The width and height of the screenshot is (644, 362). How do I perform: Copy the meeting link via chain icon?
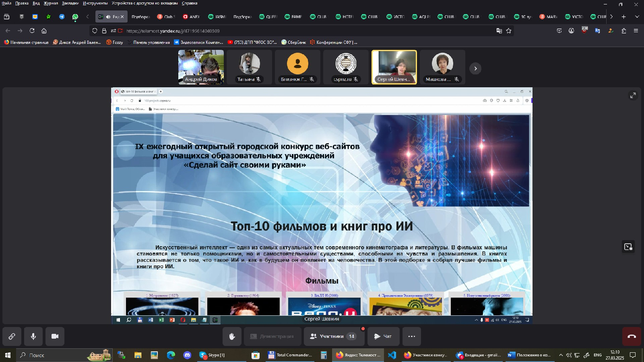(11, 336)
